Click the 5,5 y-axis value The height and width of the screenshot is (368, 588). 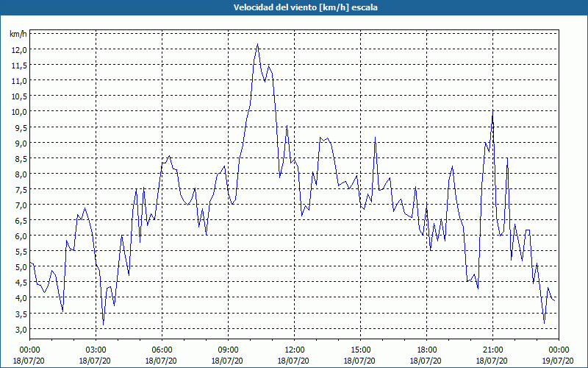[21, 252]
